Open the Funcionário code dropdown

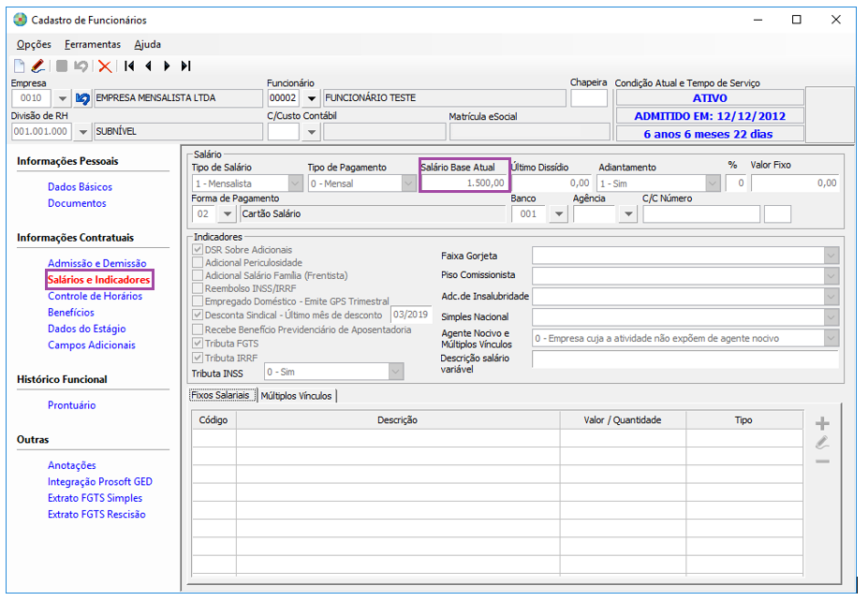(x=312, y=98)
